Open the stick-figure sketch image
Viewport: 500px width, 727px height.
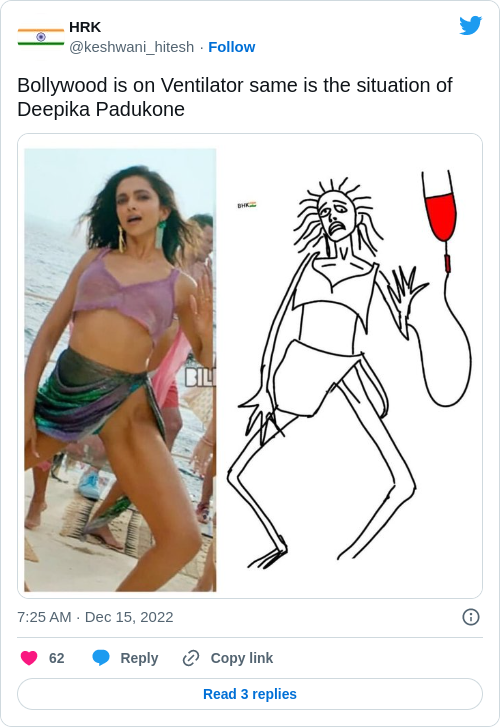[349, 370]
